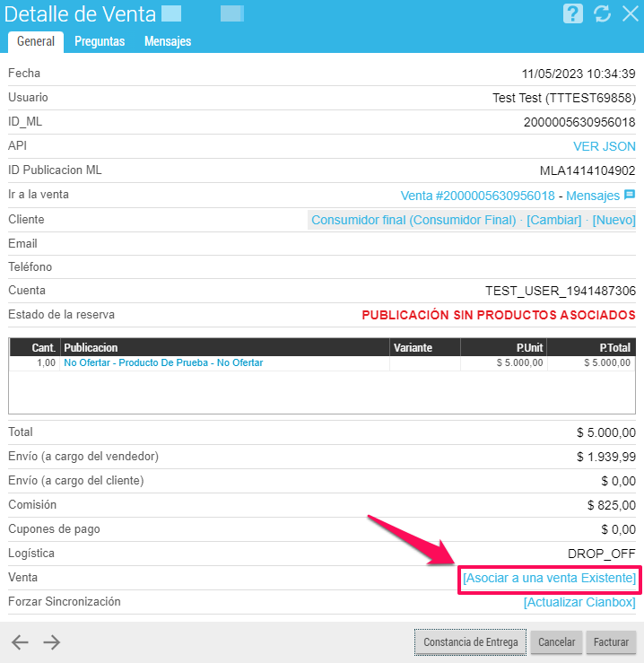644x663 pixels.
Task: Click [Asociar a una venta Existente]
Action: point(549,578)
